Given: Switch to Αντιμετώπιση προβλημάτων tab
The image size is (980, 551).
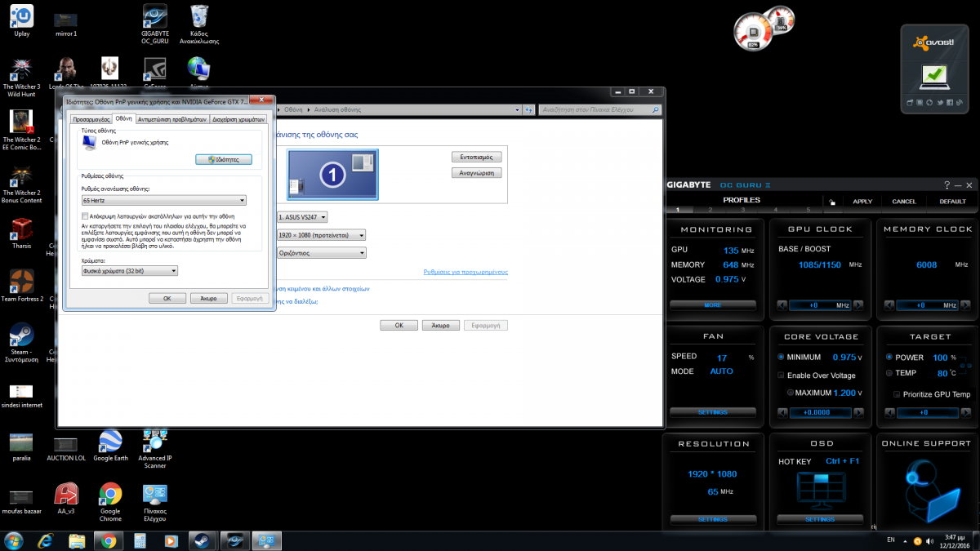Looking at the screenshot, I should 172,119.
